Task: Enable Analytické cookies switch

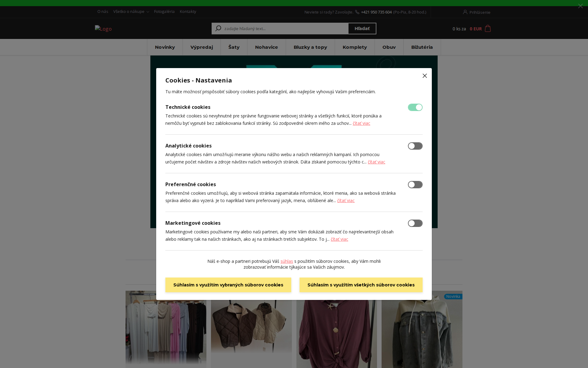Action: 415,146
